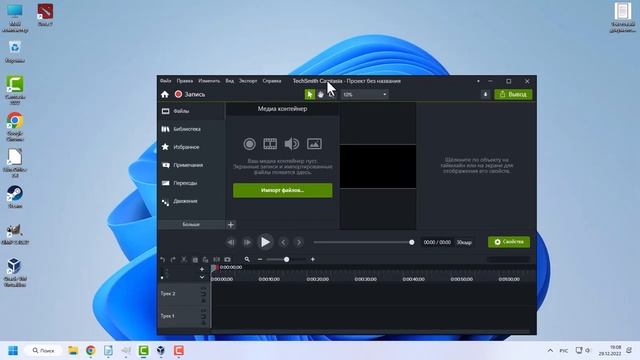Click the split clip timeline icon
Image resolution: width=640 pixels, height=360 pixels.
[x=217, y=260]
